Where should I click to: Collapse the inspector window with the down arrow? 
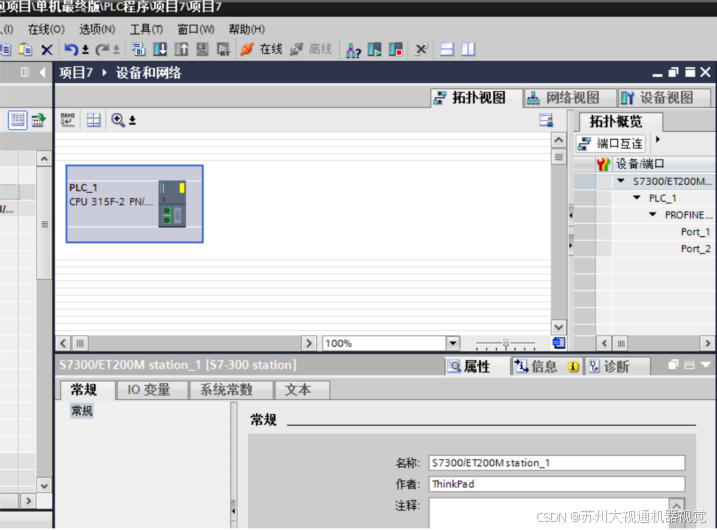706,365
